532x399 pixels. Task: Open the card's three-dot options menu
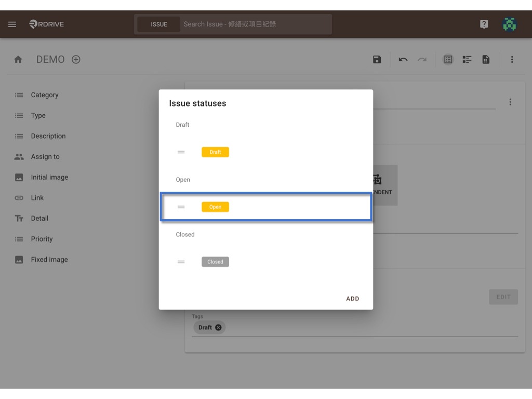click(510, 102)
